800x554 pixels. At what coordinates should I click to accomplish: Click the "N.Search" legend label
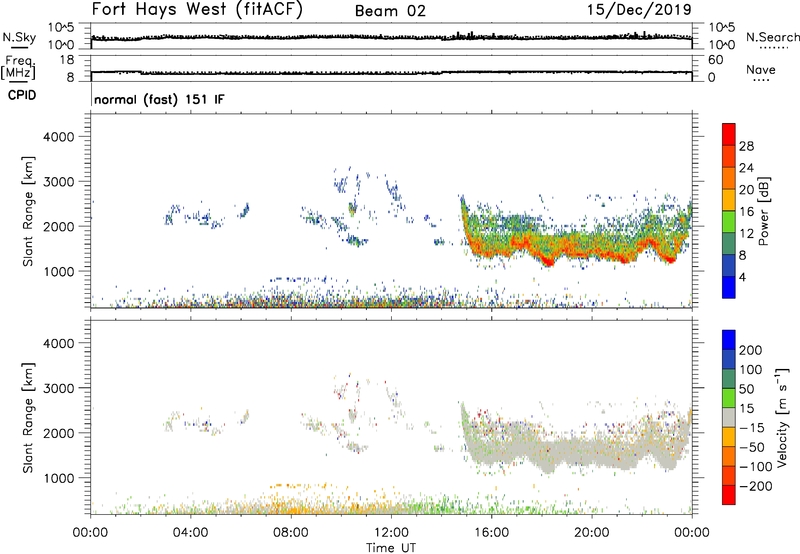coord(772,37)
